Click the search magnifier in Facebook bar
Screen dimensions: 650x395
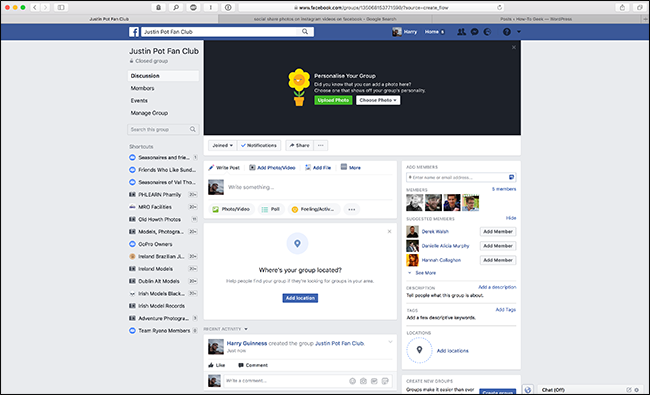point(305,32)
